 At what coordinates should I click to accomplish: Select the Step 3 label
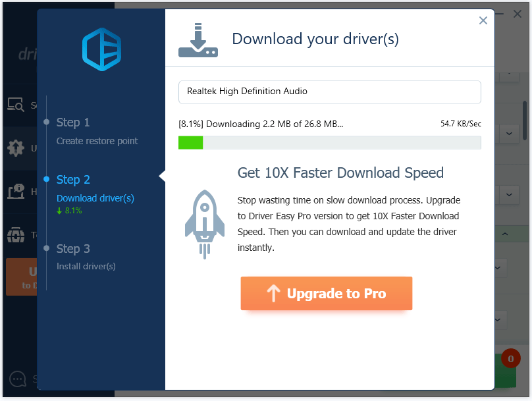[x=73, y=249]
